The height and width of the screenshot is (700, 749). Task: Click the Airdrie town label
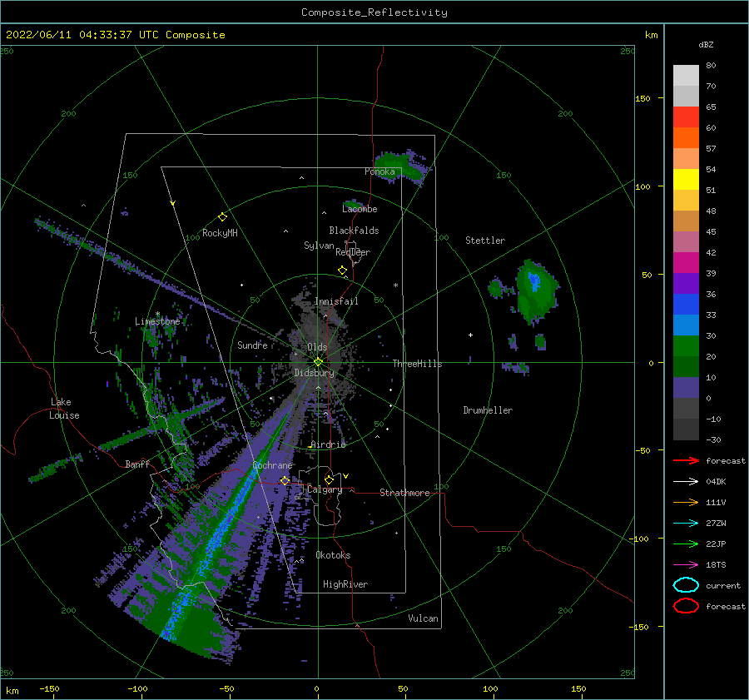328,444
